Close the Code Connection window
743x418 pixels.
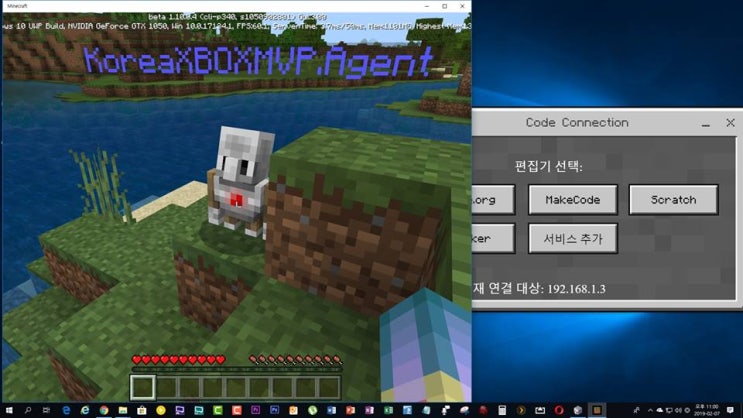coord(730,123)
